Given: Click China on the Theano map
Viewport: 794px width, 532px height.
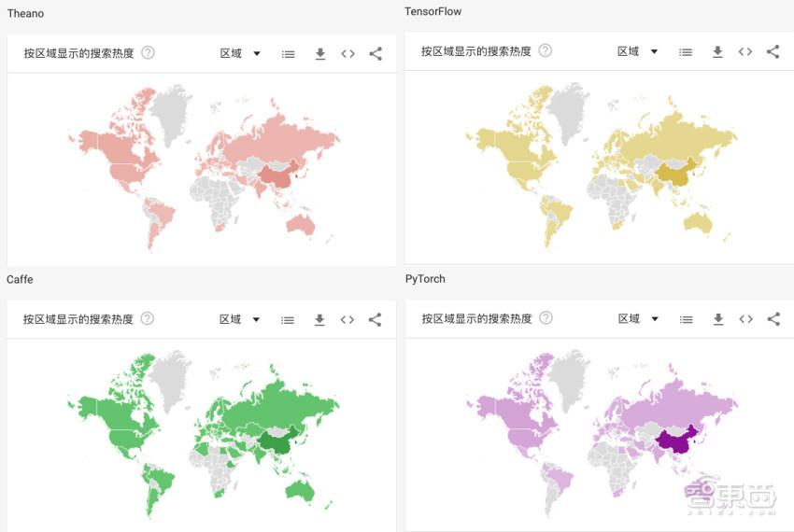Looking at the screenshot, I should pyautogui.click(x=276, y=175).
